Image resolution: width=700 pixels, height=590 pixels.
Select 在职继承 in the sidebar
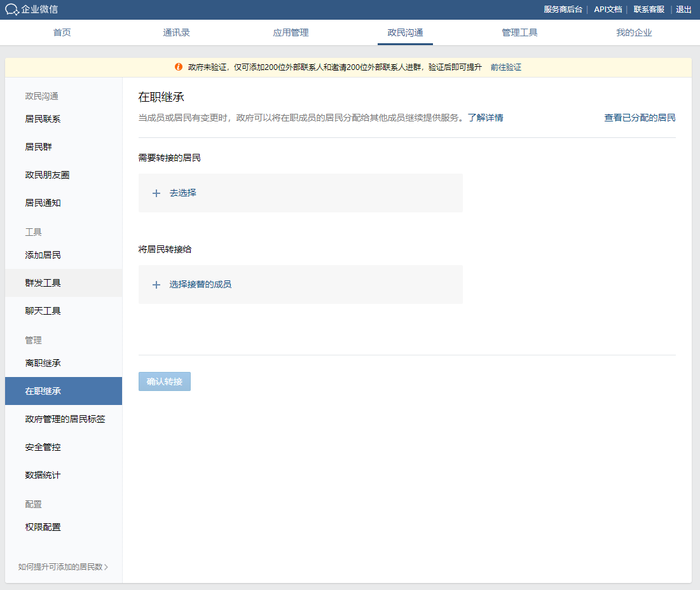tap(64, 391)
